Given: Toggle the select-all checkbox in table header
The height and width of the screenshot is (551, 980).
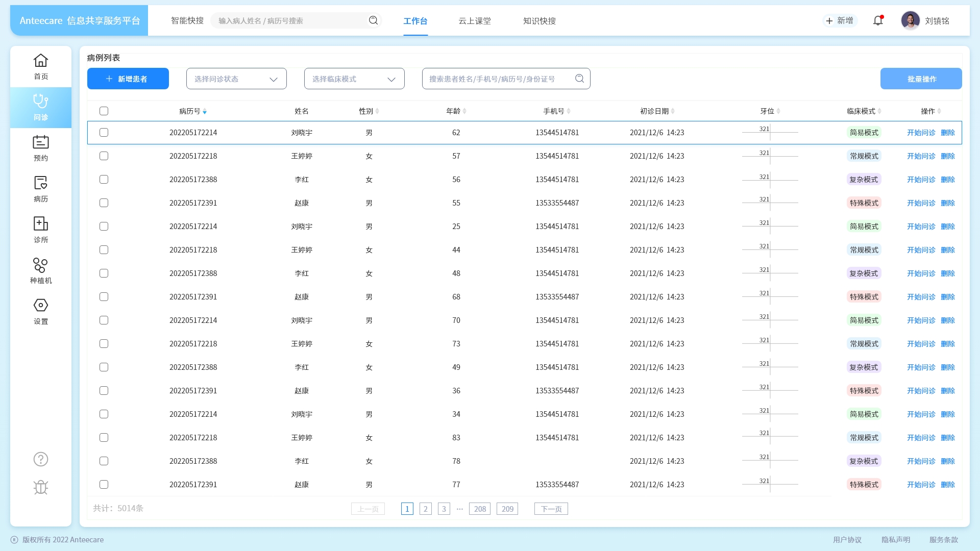Looking at the screenshot, I should pos(104,111).
